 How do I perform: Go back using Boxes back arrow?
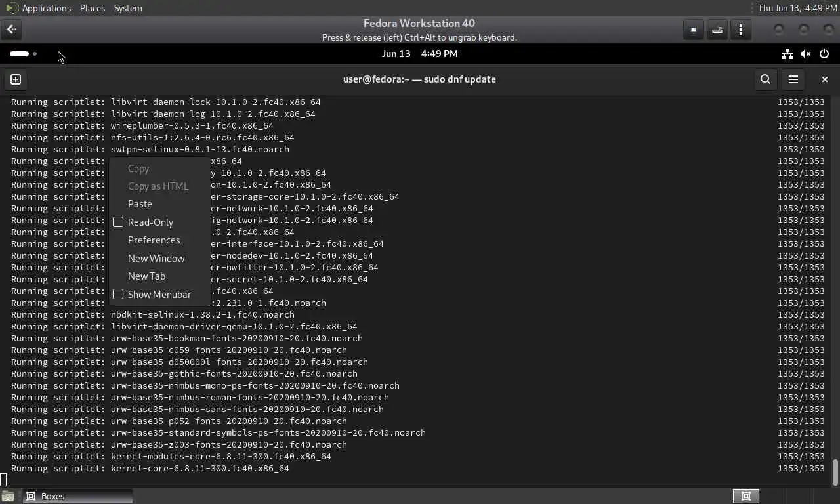click(x=11, y=30)
